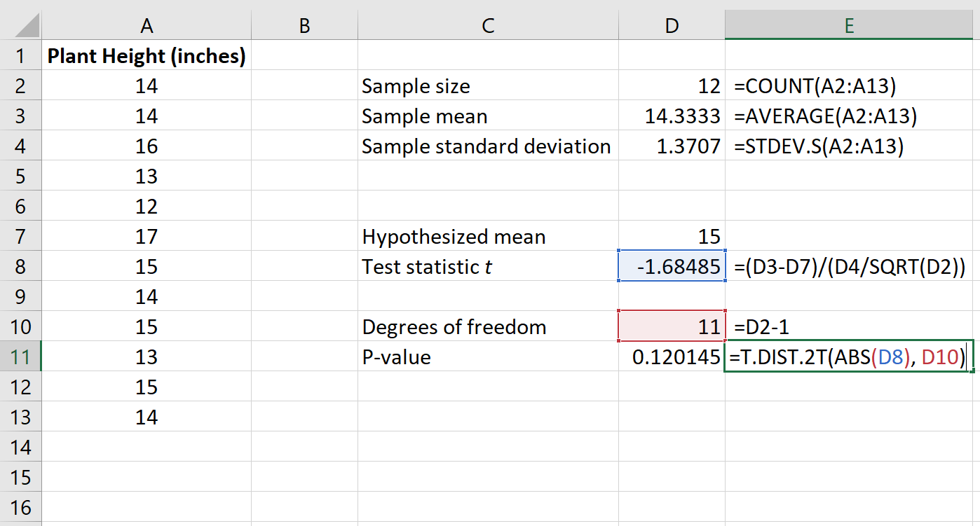The width and height of the screenshot is (980, 526).
Task: Select row 16 header
Action: coord(20,507)
